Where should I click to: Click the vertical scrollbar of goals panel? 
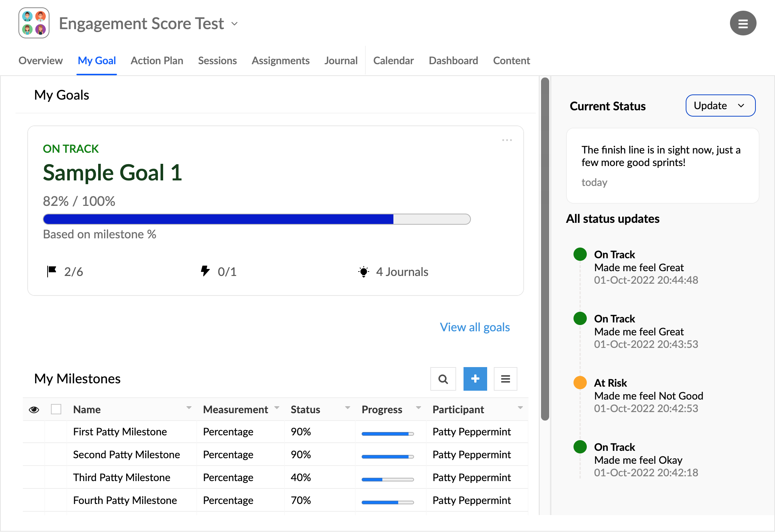coord(545,249)
